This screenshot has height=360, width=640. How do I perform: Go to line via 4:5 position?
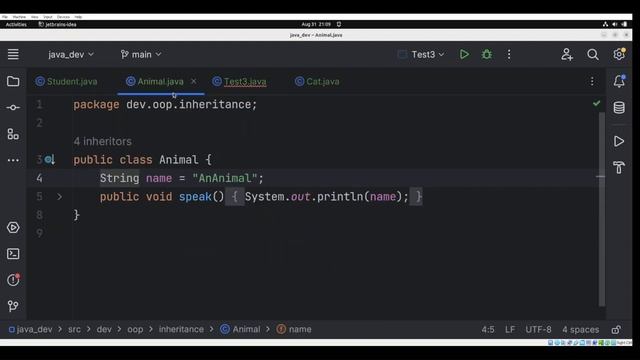[x=488, y=329]
